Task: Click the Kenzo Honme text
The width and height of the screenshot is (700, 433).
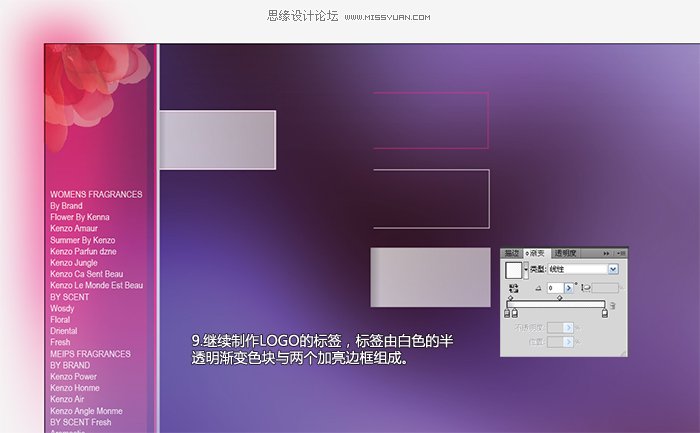Action: tap(75, 388)
